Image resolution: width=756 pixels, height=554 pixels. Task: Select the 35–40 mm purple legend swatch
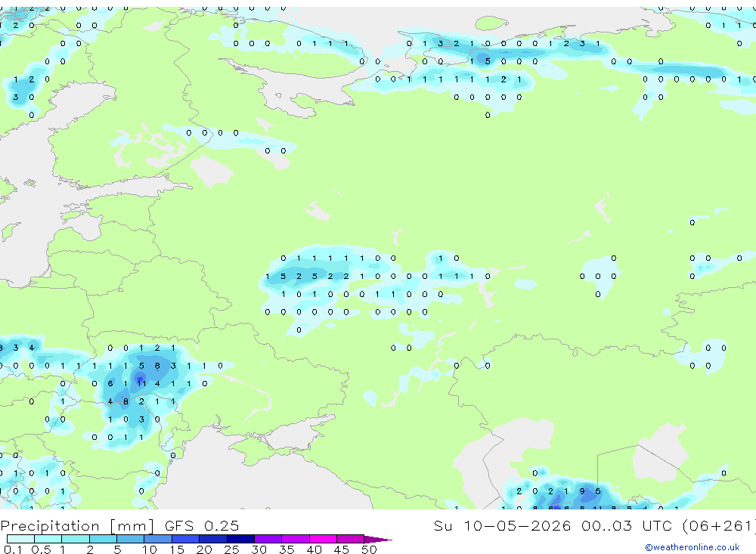[296, 539]
